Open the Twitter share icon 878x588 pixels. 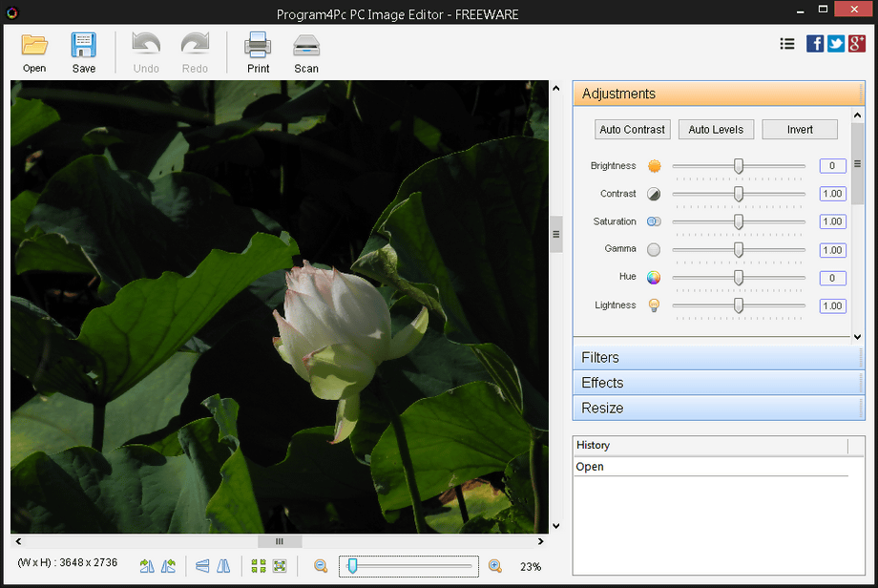(x=836, y=43)
